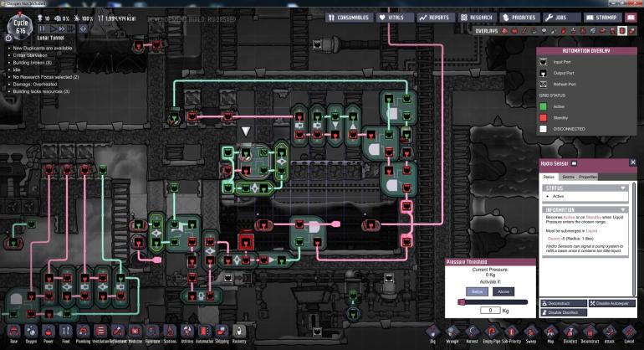Select the Below activation option

pos(475,292)
